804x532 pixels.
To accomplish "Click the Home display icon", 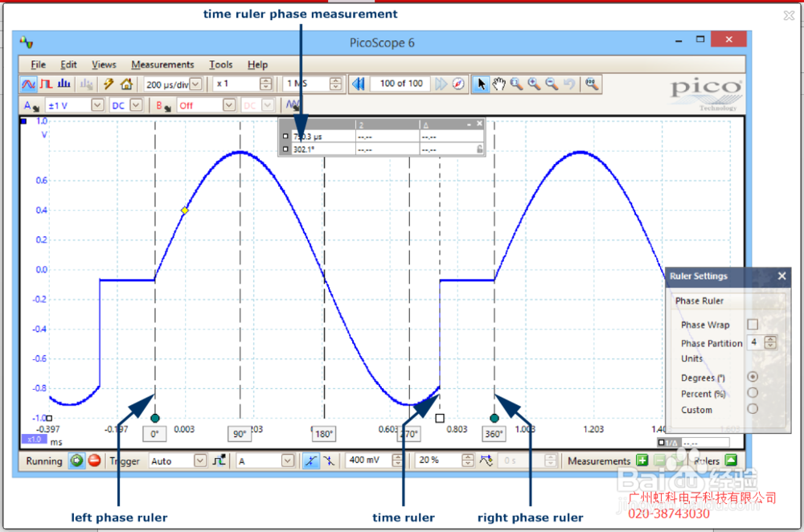I will [x=126, y=84].
